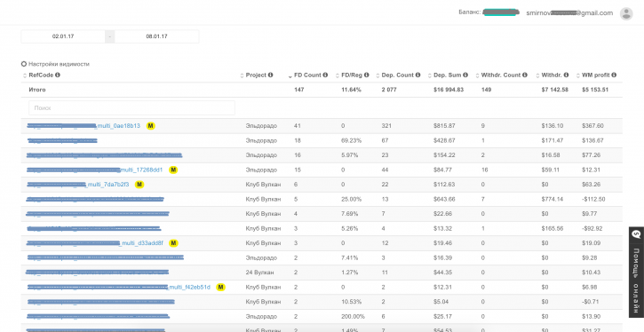Click the M badge beside multi_7da7b2f3
This screenshot has height=332, width=644.
pos(139,185)
